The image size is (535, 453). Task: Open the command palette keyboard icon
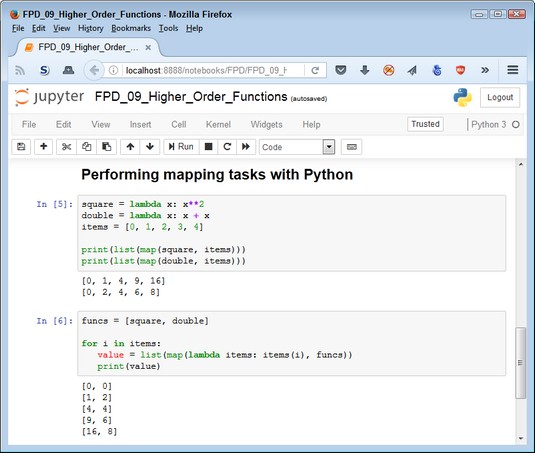click(x=351, y=147)
